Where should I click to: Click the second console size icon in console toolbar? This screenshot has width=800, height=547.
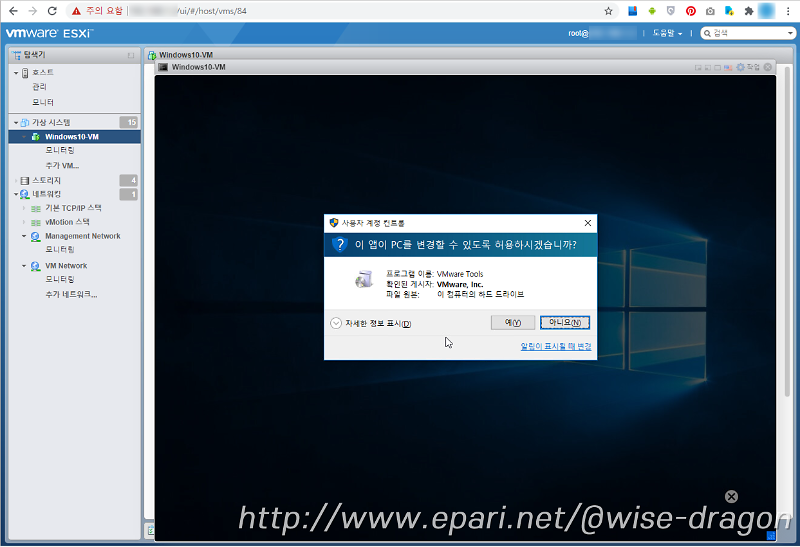[x=708, y=67]
